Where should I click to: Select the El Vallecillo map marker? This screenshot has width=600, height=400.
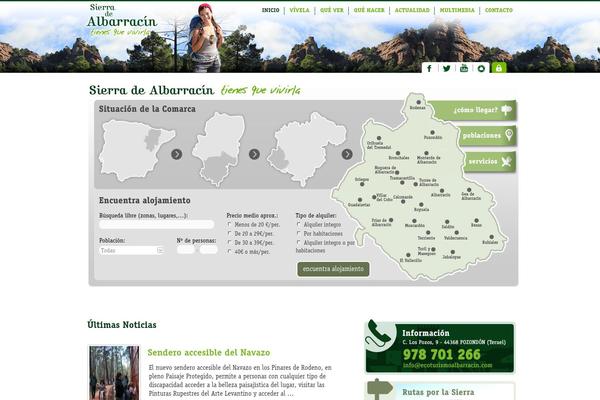tap(408, 255)
